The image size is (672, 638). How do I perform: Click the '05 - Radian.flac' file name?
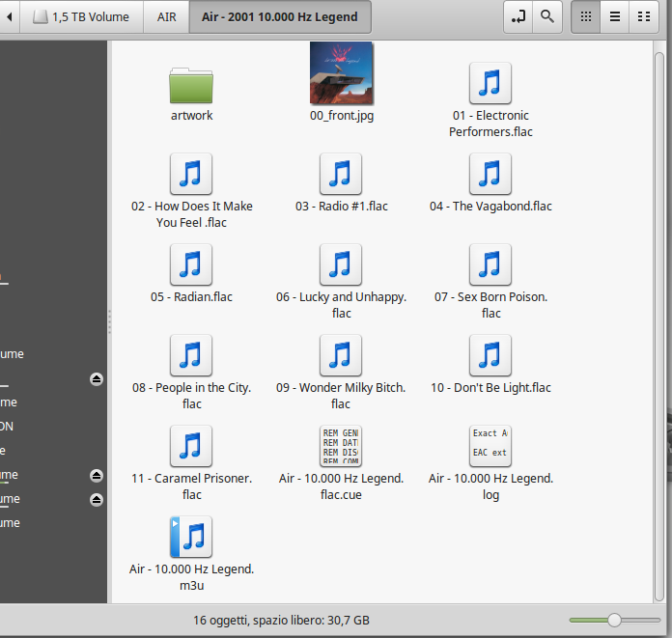point(191,297)
